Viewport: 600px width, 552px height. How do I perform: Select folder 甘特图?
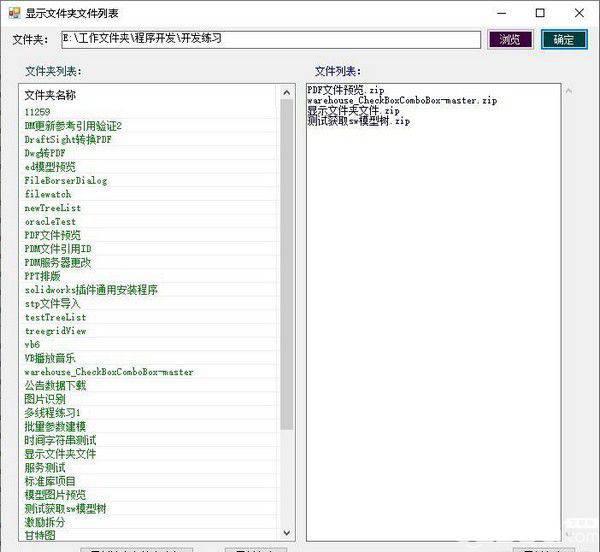(40, 536)
